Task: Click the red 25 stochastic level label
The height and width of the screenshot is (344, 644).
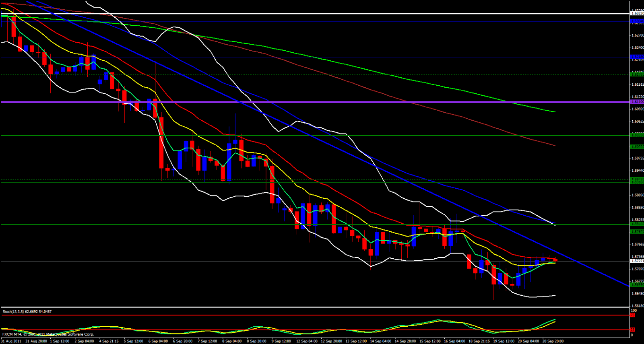Action: (x=633, y=330)
